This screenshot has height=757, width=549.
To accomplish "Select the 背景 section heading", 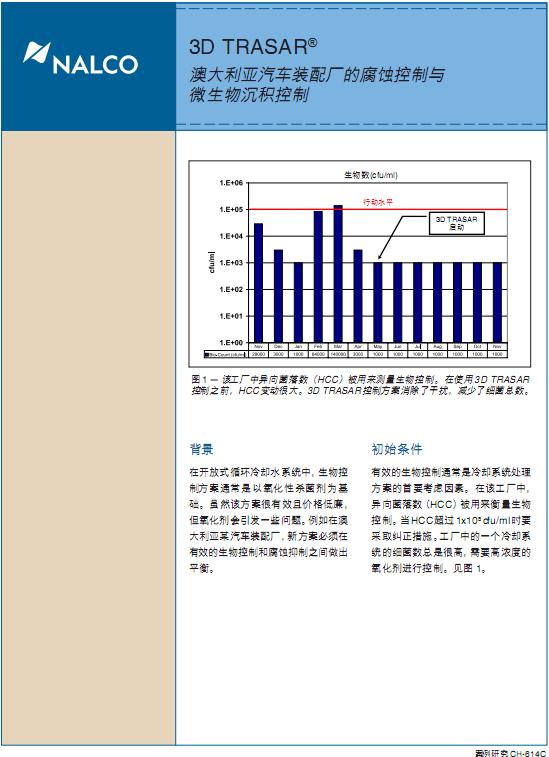I will [x=201, y=449].
